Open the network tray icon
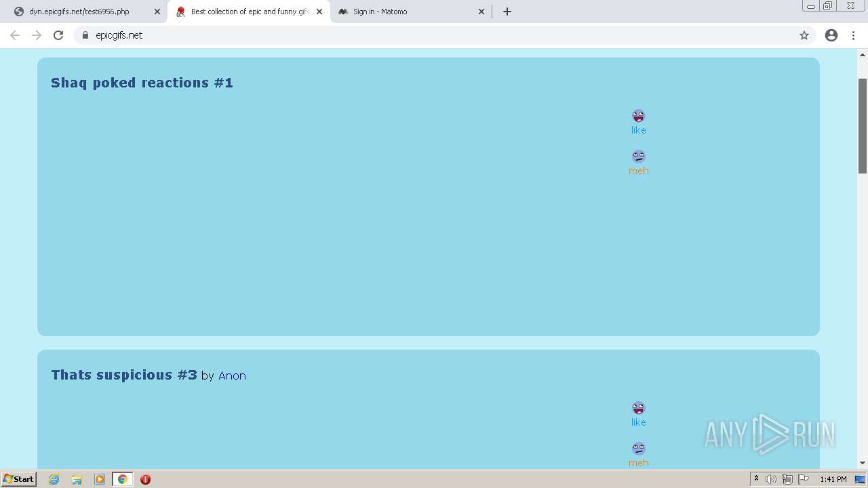This screenshot has width=868, height=488. [x=787, y=479]
